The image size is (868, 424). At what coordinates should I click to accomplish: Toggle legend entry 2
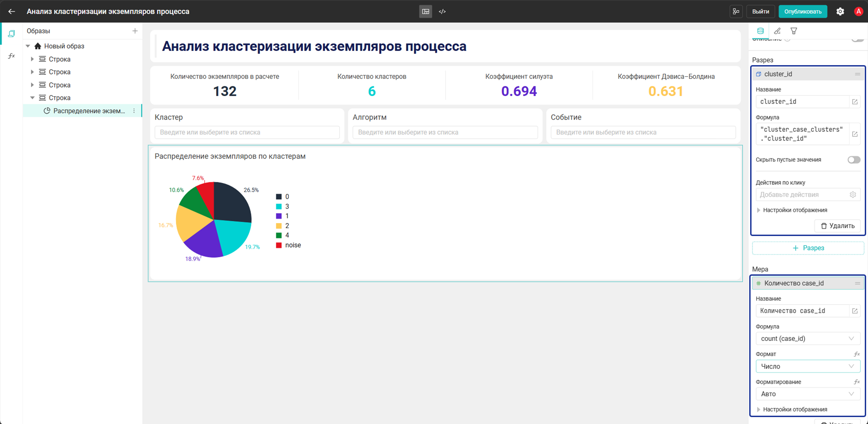click(282, 226)
